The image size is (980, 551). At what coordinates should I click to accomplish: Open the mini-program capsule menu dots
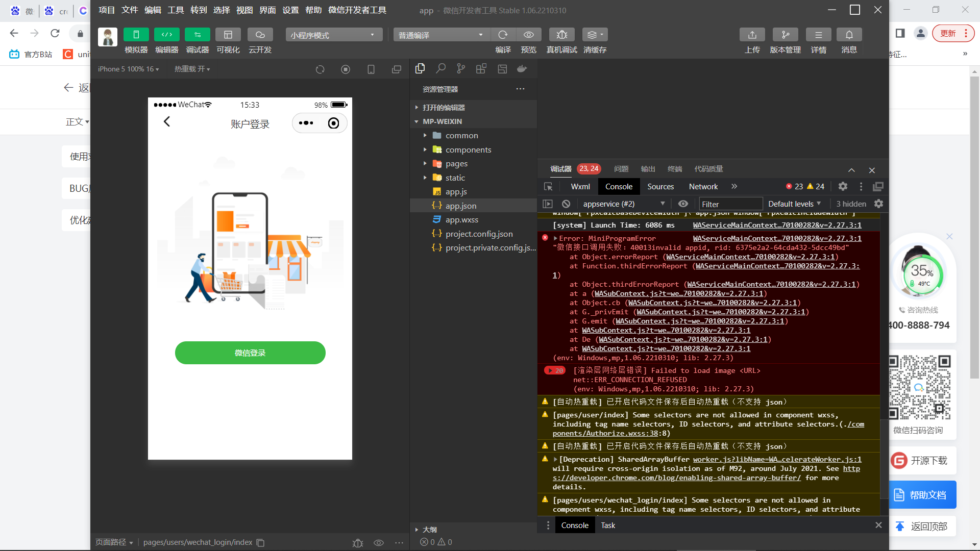click(306, 123)
